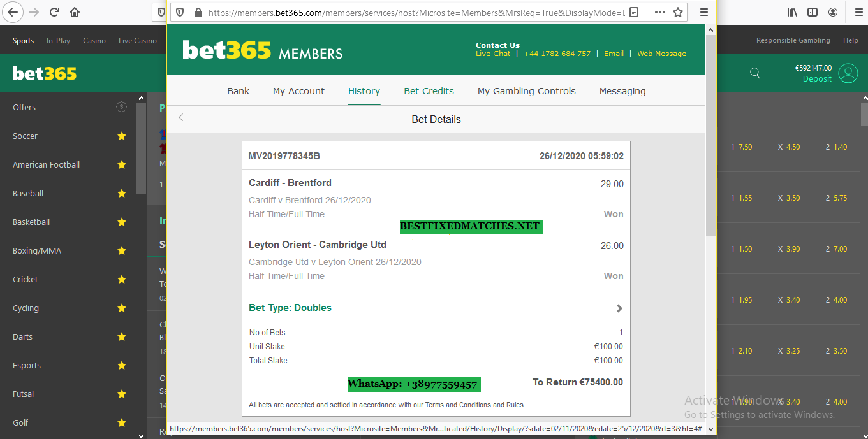The image size is (868, 439).
Task: Click the shield icon in popup address bar
Action: (x=180, y=12)
